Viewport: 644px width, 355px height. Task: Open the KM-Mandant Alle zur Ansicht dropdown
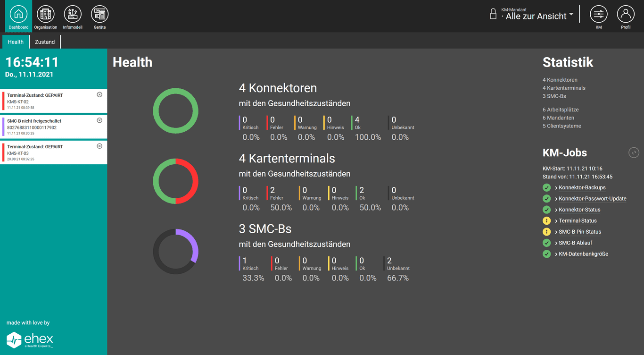click(x=537, y=16)
